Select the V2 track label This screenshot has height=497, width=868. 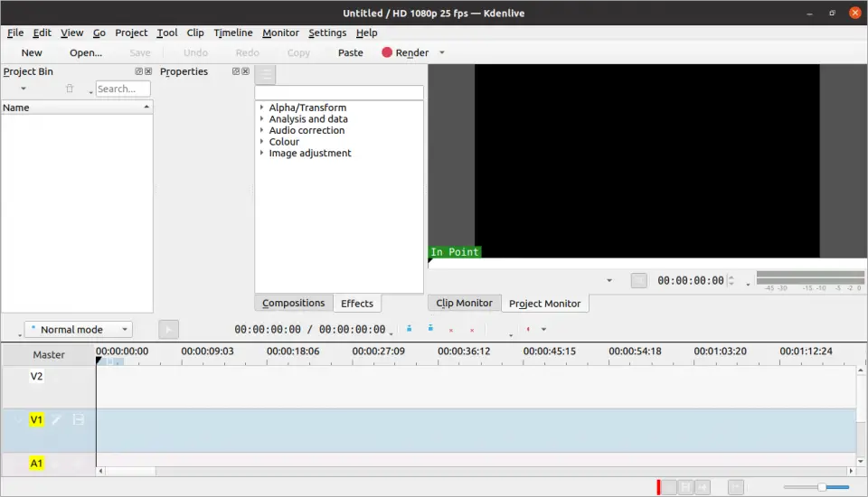click(x=36, y=376)
